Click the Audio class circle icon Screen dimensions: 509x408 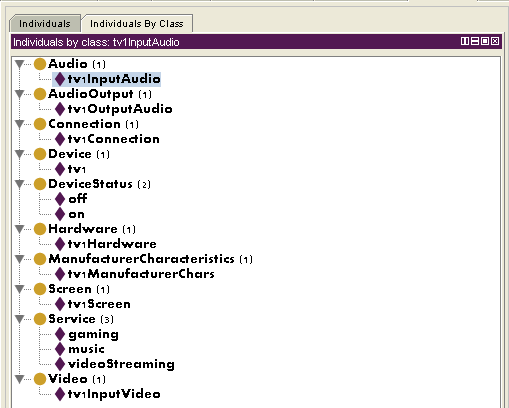[40, 64]
